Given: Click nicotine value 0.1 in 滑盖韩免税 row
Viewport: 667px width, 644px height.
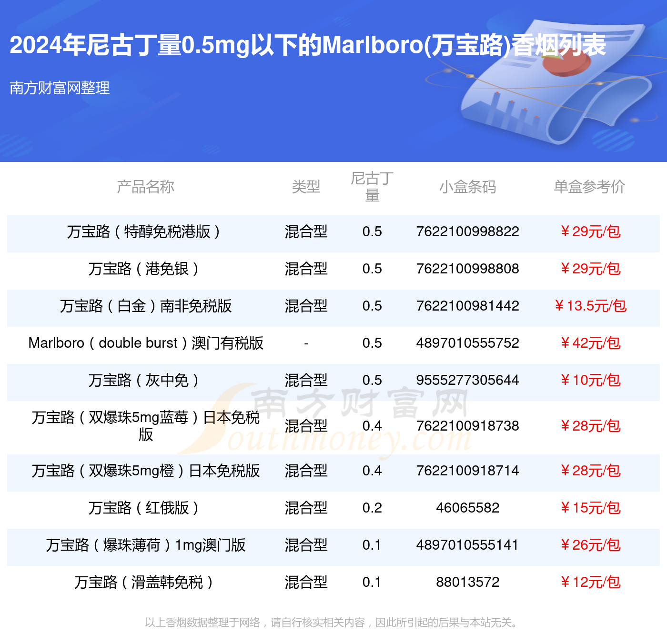Looking at the screenshot, I should tap(372, 583).
